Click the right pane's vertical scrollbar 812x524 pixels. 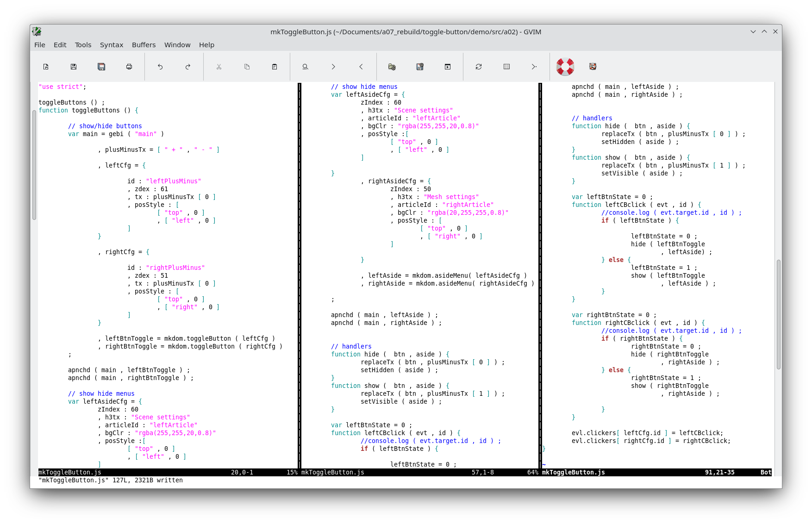click(x=779, y=314)
